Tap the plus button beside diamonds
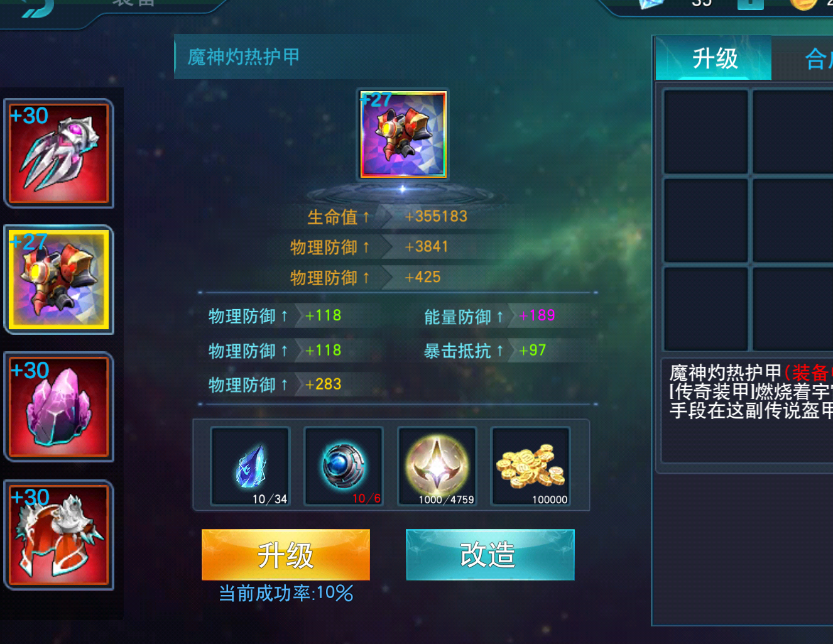The image size is (833, 644). click(750, 3)
